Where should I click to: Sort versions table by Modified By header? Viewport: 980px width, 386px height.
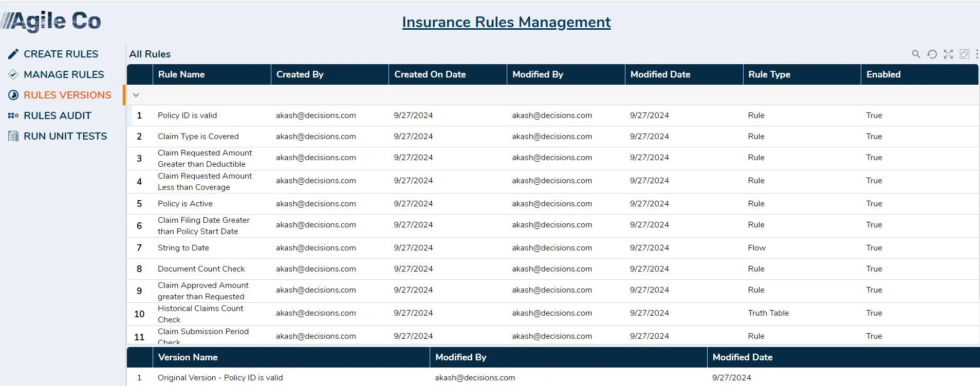568,357
